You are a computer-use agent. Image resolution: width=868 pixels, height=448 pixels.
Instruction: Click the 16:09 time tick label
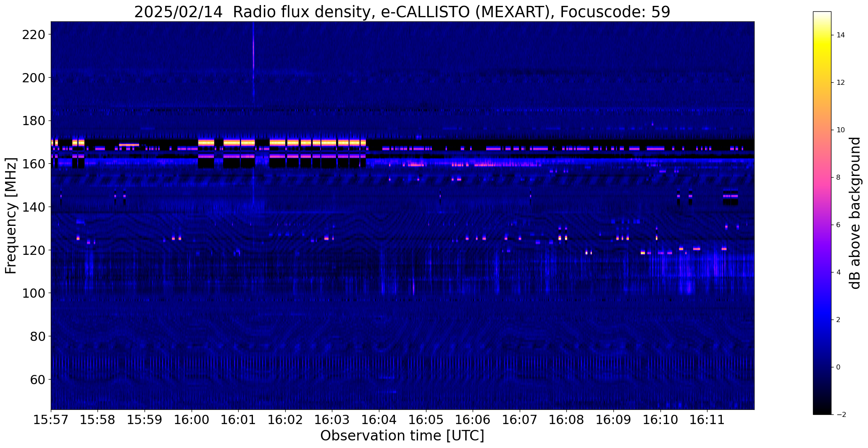tap(613, 420)
